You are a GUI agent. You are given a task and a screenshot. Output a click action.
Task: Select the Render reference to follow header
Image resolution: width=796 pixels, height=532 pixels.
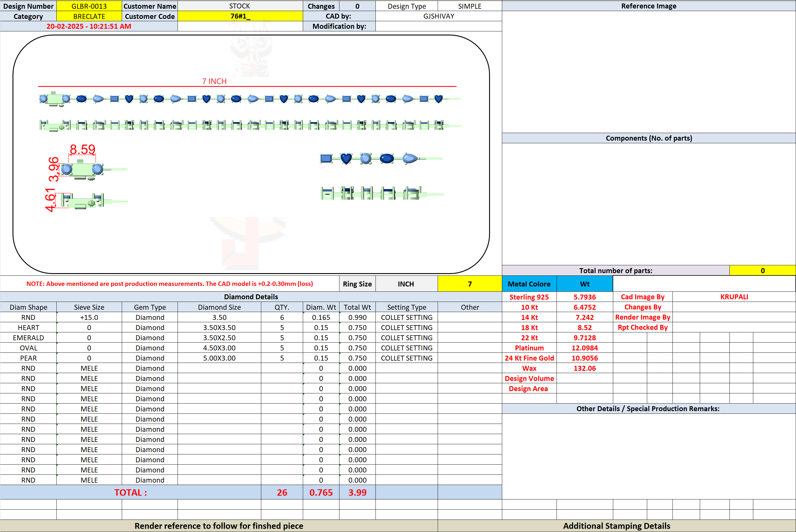pos(219,526)
